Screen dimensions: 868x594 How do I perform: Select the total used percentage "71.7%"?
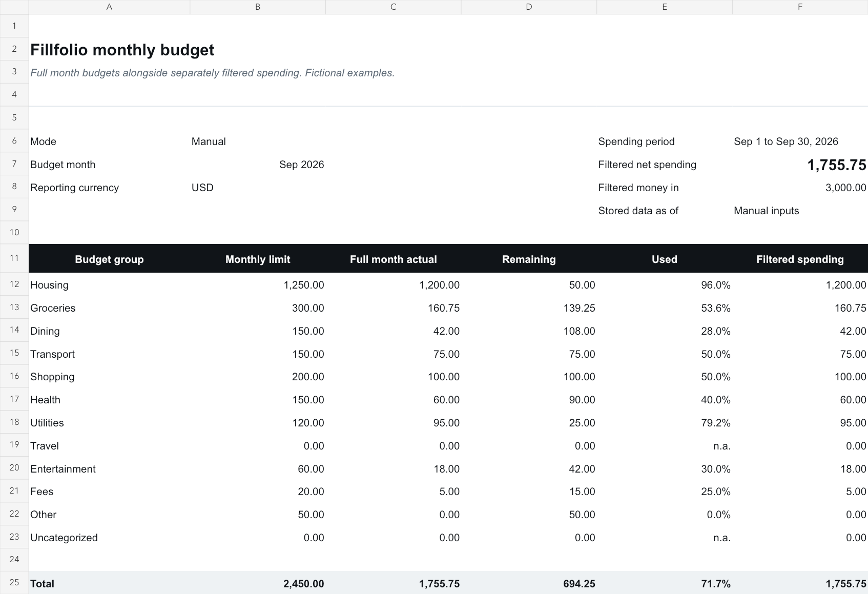716,584
